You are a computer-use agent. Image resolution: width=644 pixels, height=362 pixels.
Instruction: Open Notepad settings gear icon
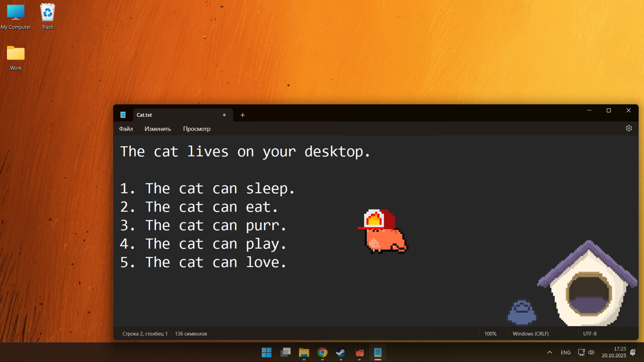coord(629,128)
